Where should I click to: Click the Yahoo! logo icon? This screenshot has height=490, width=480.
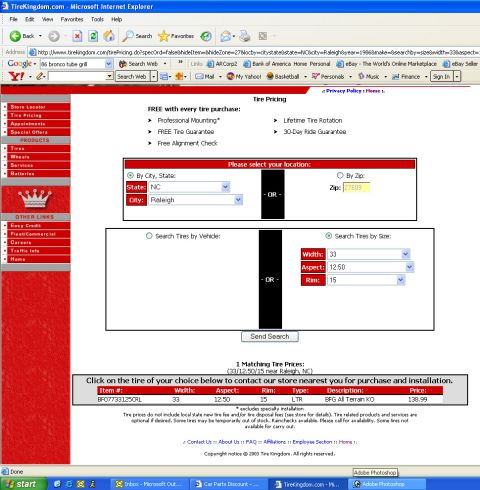pos(16,76)
